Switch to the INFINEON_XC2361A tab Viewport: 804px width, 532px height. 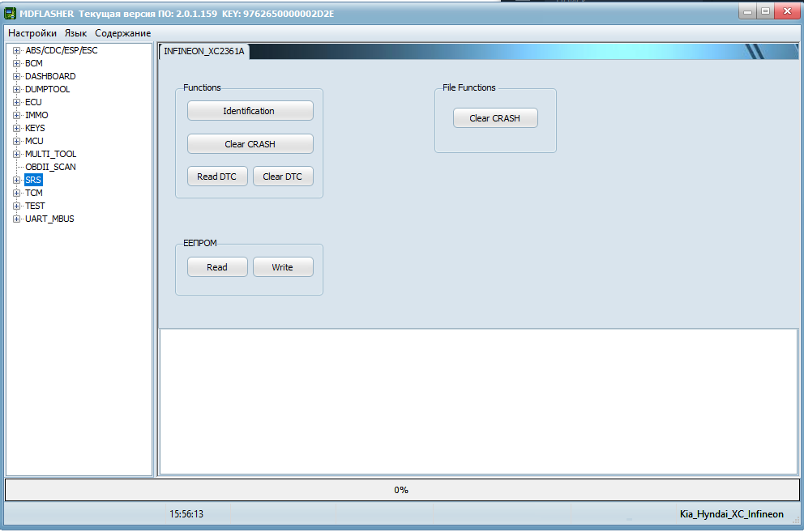tap(203, 51)
